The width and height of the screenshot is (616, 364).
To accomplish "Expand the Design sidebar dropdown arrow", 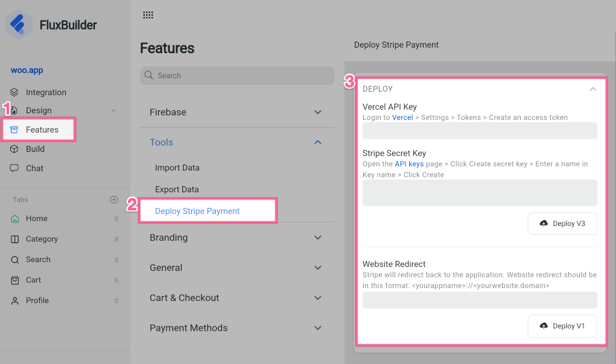I will [113, 110].
